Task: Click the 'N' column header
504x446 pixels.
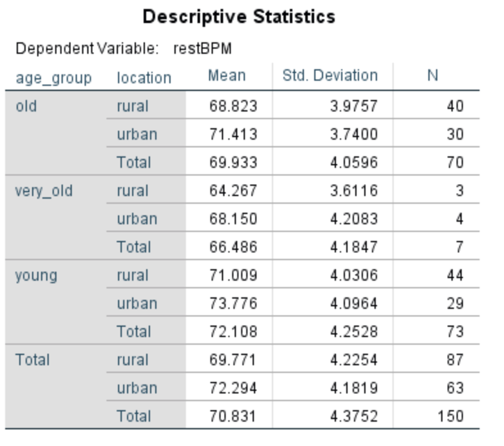Action: coord(433,76)
